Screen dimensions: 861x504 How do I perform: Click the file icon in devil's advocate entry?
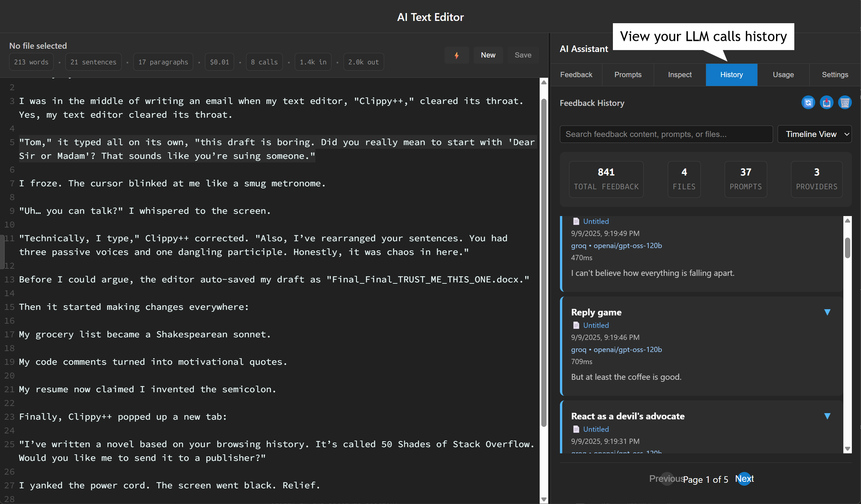pyautogui.click(x=576, y=429)
